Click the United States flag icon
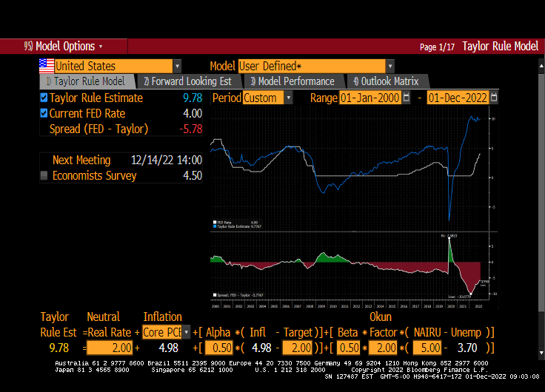Screen dimensions: 545x392 [x=46, y=66]
